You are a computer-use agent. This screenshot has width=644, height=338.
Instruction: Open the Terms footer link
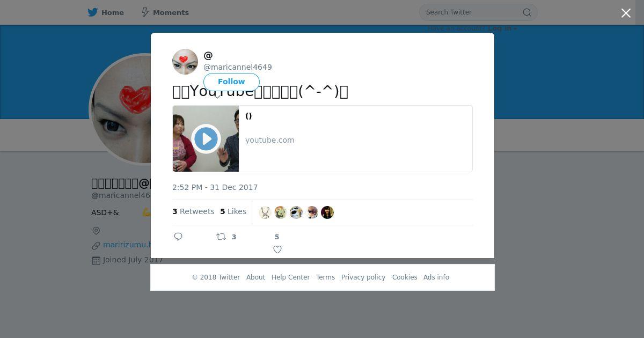pyautogui.click(x=325, y=277)
